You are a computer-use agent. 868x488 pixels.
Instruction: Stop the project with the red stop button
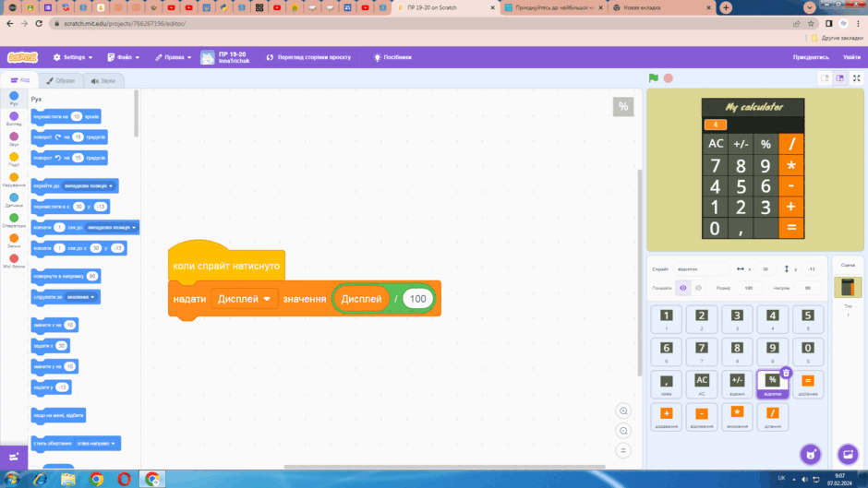(669, 78)
